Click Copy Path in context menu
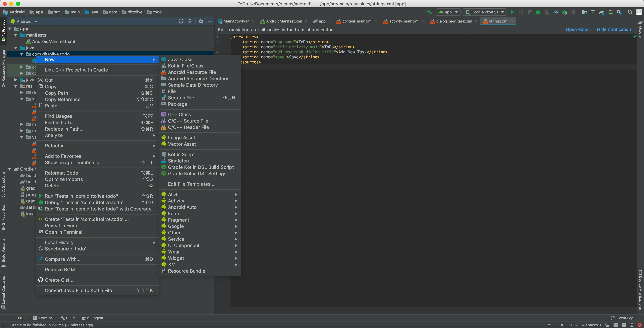Viewport: 644px width, 328px height. pyautogui.click(x=97, y=93)
